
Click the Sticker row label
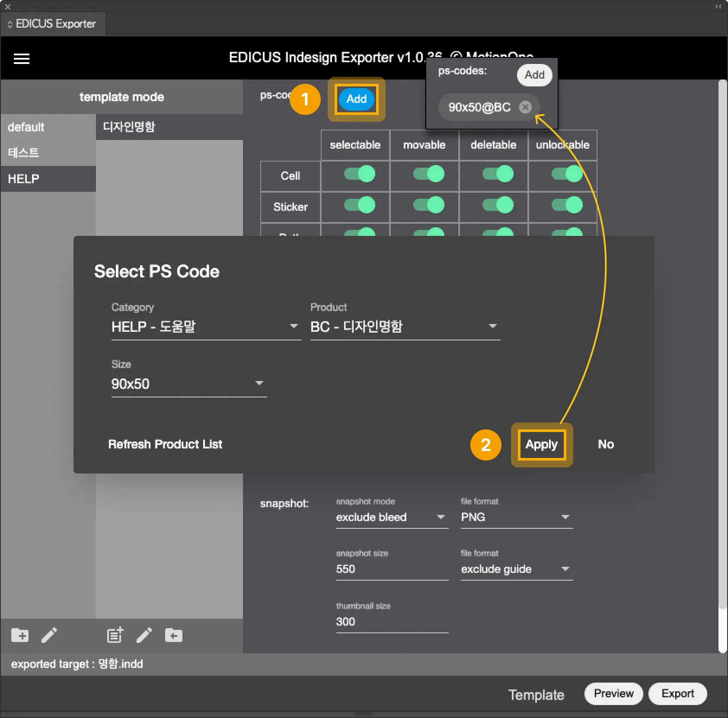point(291,207)
